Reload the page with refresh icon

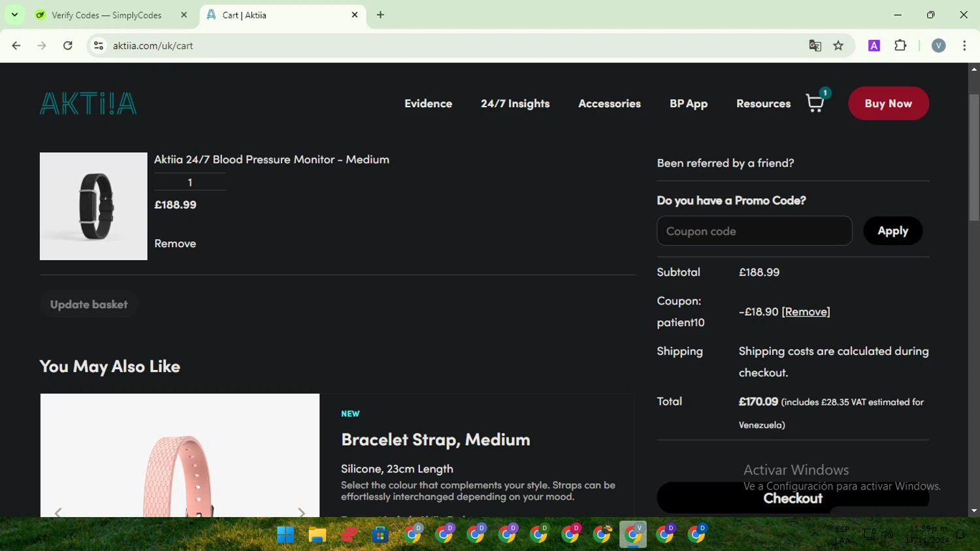click(68, 46)
